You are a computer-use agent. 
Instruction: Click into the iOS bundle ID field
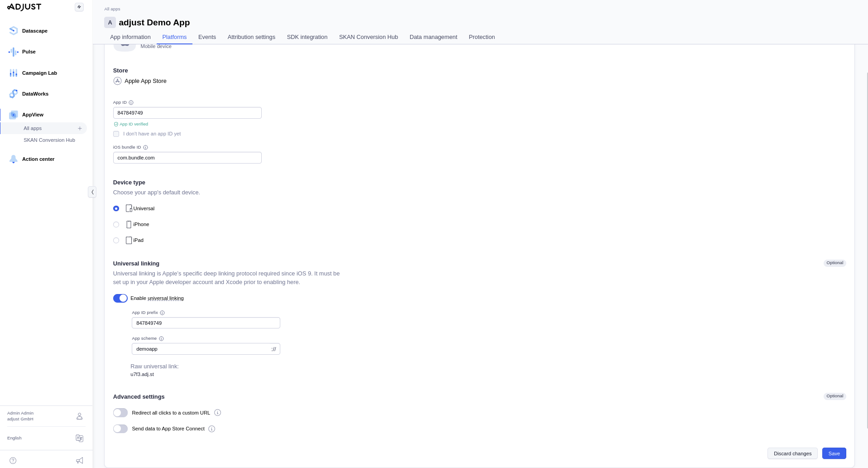click(x=187, y=158)
